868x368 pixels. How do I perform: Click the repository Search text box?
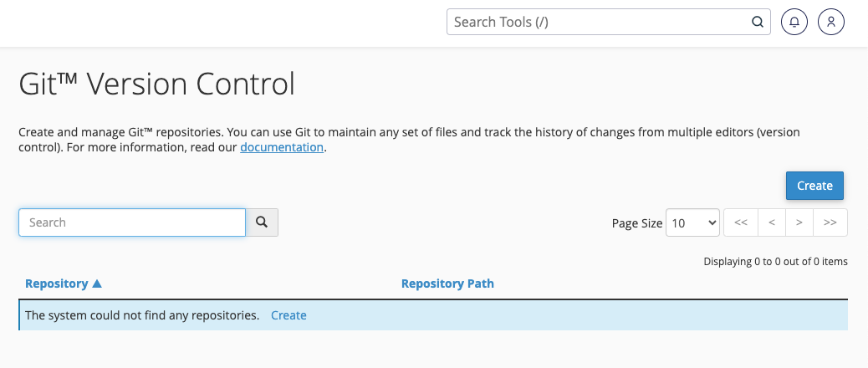(132, 222)
